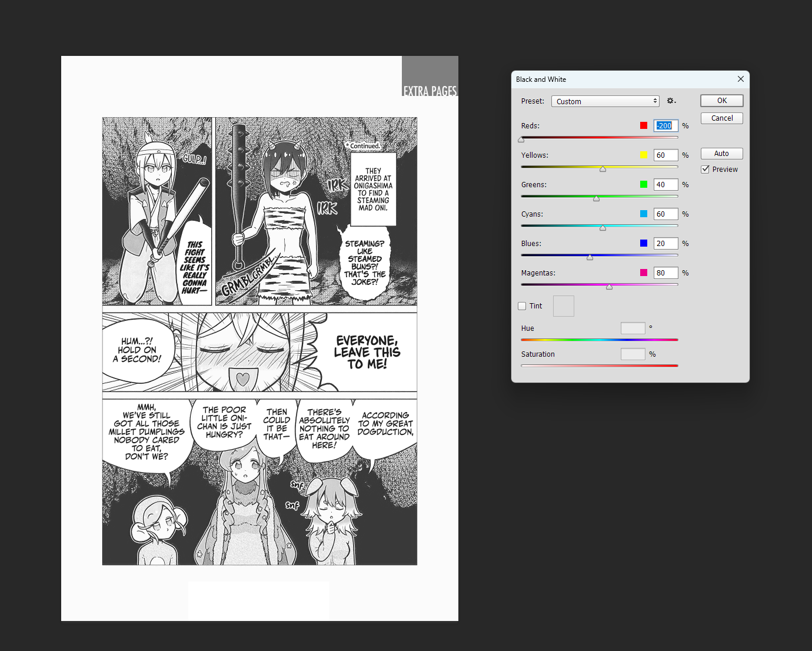812x651 pixels.
Task: Click the Reds slider handle
Action: pos(521,140)
